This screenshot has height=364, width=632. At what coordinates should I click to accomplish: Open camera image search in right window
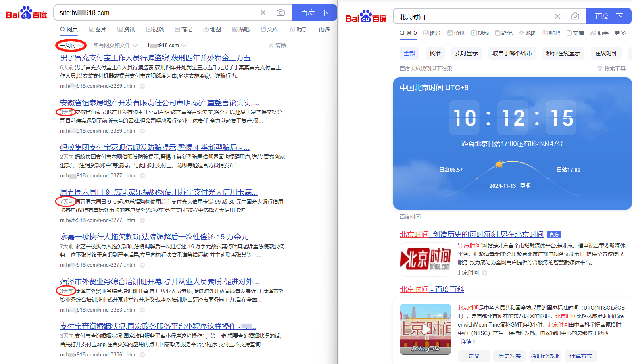575,16
